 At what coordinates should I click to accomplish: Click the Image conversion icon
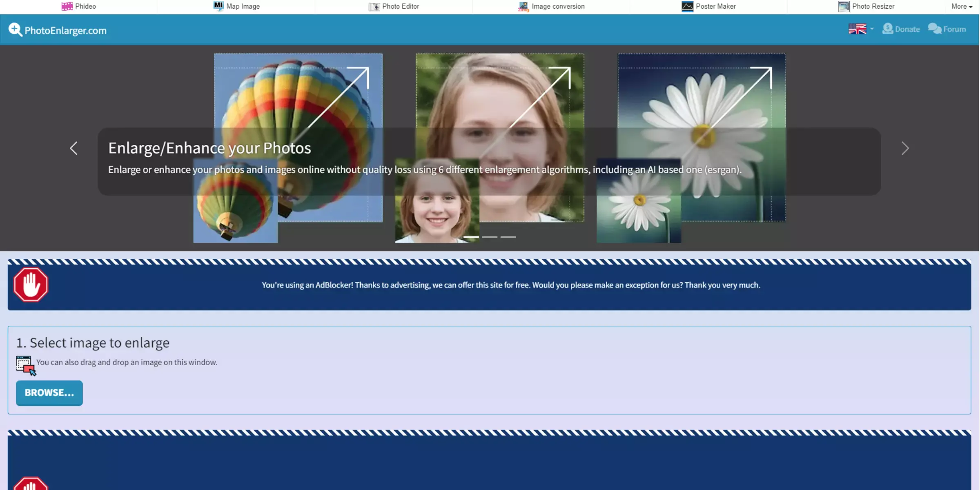click(x=523, y=7)
